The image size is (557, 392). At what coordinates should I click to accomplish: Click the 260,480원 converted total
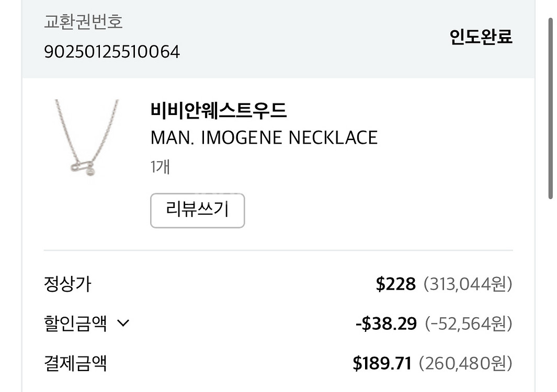[x=465, y=363]
